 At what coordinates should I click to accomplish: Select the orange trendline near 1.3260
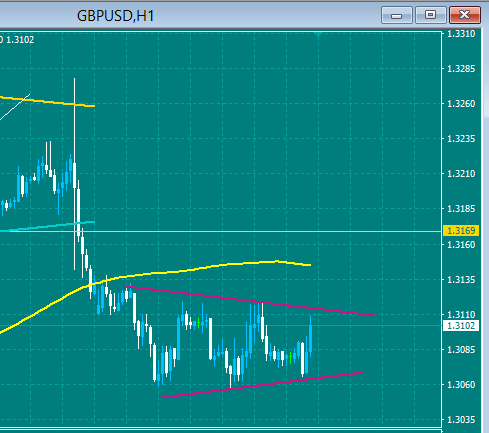click(x=47, y=102)
